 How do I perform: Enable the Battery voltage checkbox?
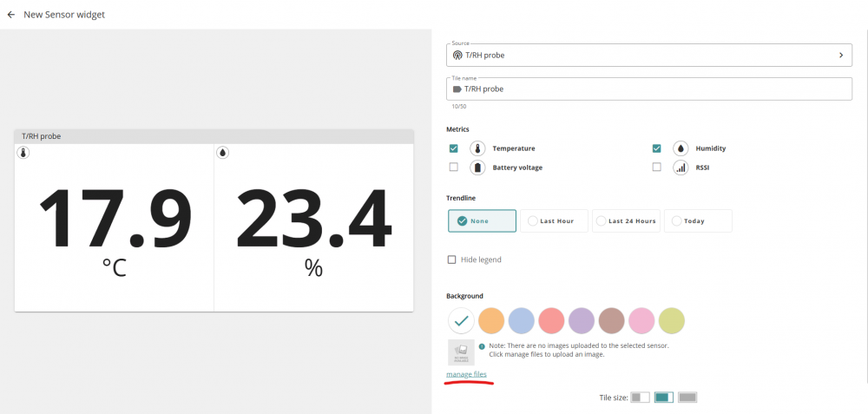pos(453,168)
